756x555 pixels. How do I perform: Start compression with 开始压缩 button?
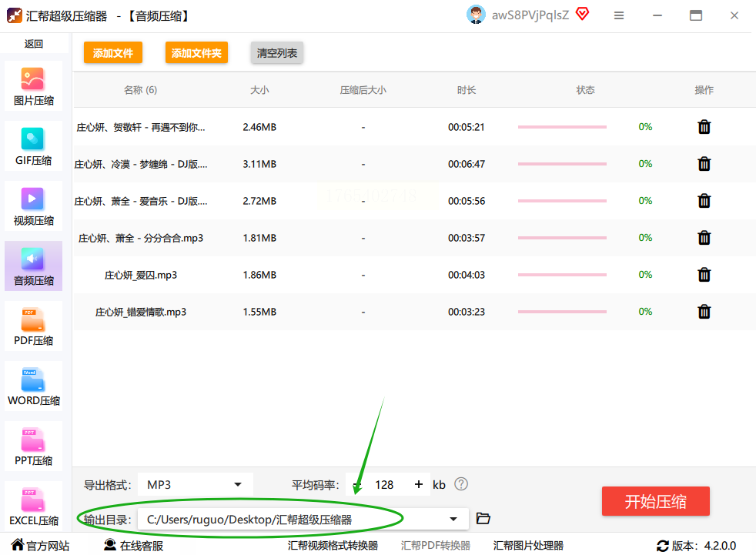tap(655, 501)
